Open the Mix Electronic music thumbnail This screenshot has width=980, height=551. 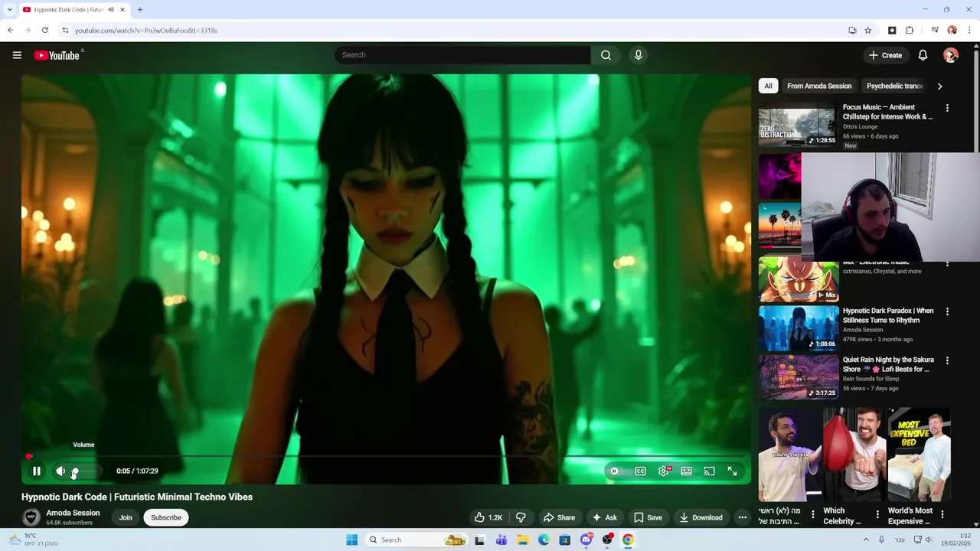pos(799,279)
